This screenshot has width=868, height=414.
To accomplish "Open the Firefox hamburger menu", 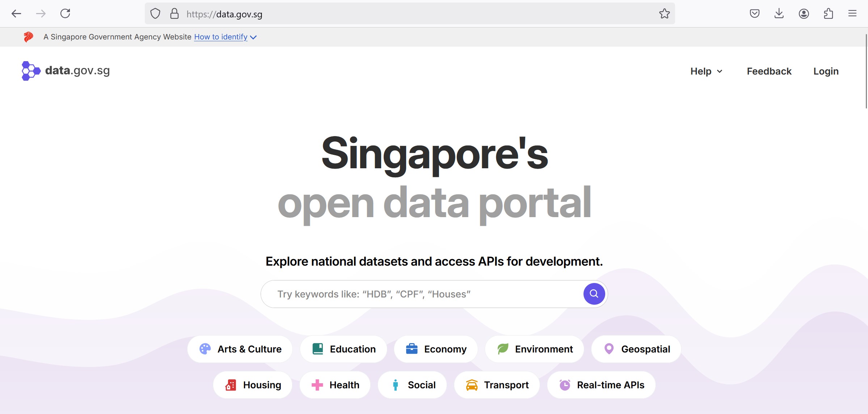I will click(x=852, y=14).
